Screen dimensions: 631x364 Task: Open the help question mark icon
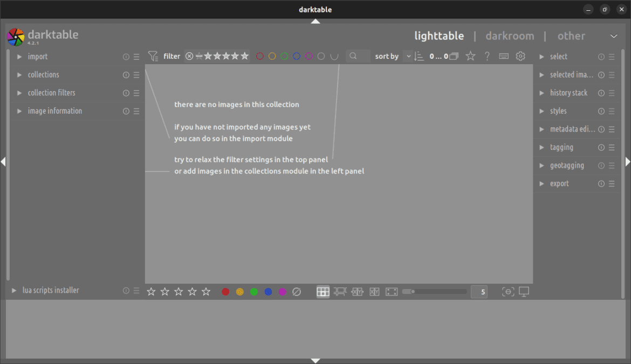pos(487,56)
